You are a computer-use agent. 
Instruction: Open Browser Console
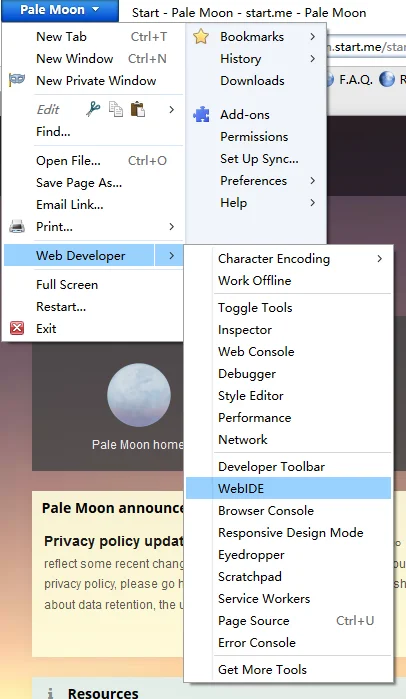click(x=288, y=510)
